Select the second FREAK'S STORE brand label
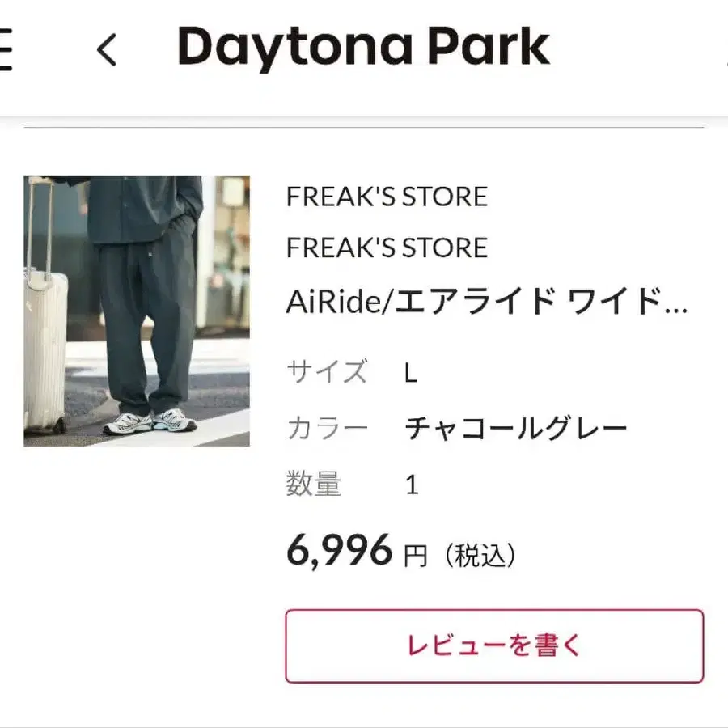This screenshot has height=728, width=728. [x=387, y=248]
